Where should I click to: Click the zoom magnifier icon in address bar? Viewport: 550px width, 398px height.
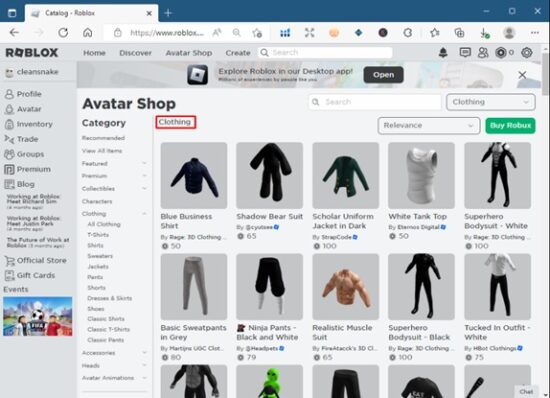coord(237,33)
